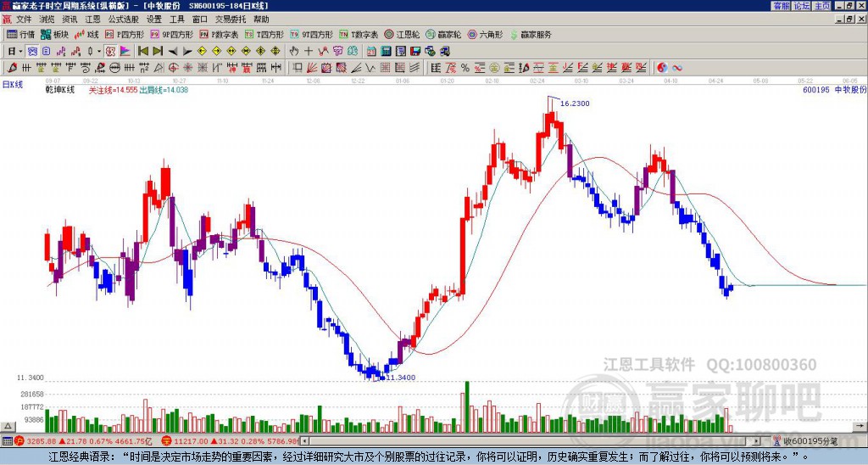Open the 帮助 menu
The width and height of the screenshot is (868, 465).
[x=261, y=20]
